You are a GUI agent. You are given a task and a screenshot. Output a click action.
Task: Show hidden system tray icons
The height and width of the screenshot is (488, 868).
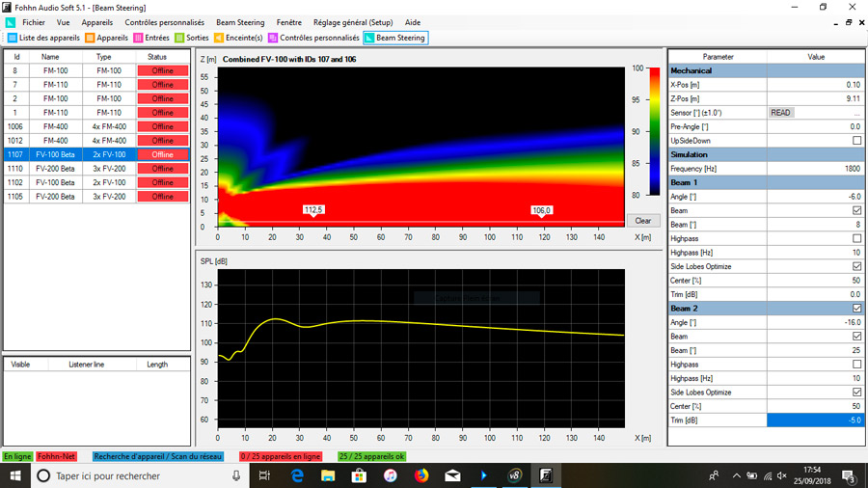(736, 475)
